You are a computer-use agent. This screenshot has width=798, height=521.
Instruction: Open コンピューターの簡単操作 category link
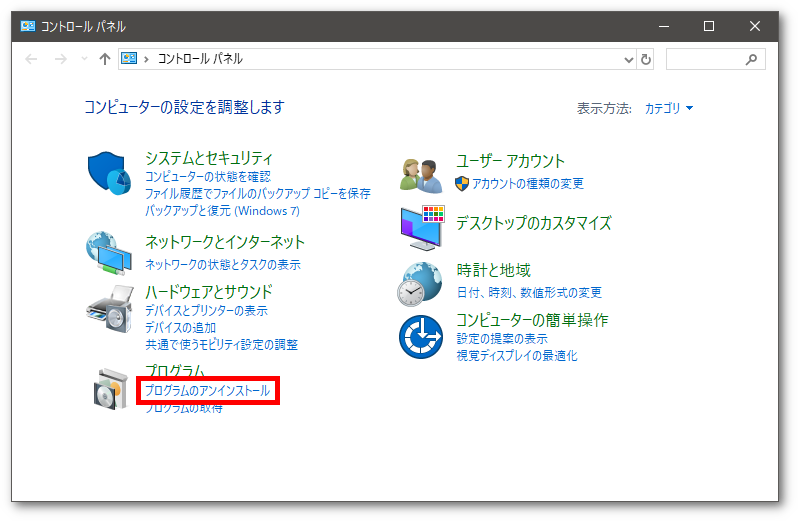(x=532, y=320)
